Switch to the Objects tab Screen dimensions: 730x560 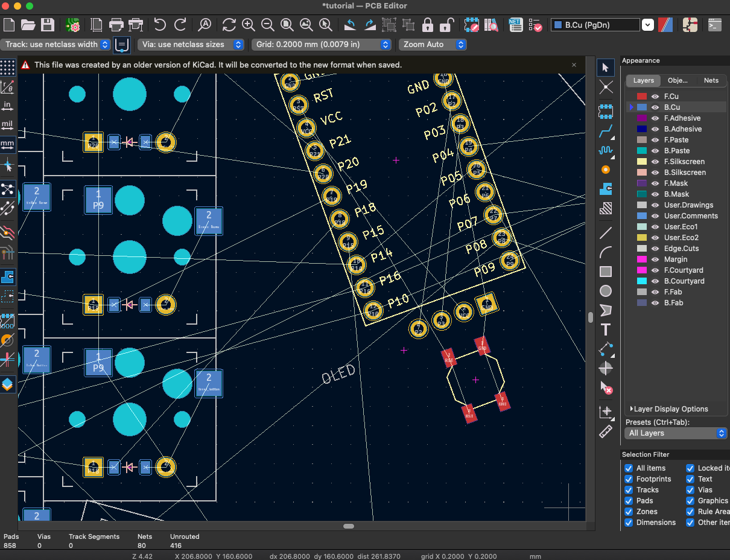pos(677,80)
